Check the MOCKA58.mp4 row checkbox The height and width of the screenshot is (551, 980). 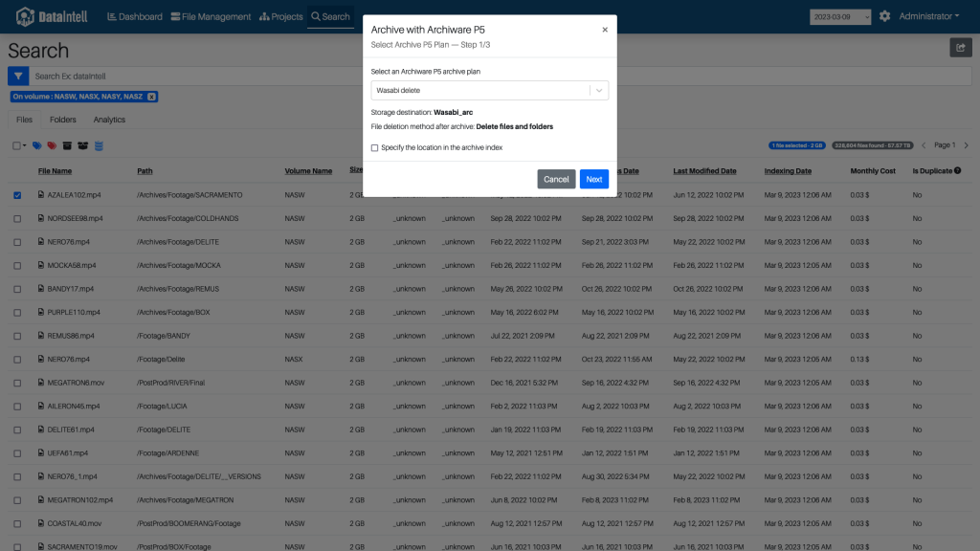click(17, 266)
